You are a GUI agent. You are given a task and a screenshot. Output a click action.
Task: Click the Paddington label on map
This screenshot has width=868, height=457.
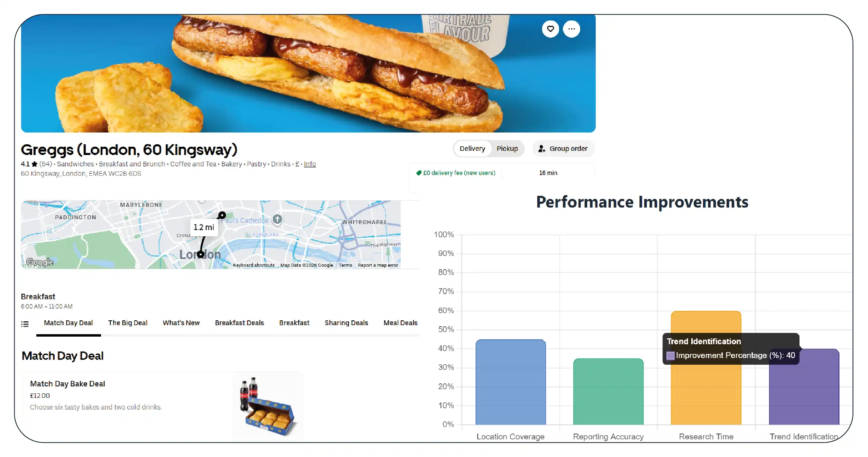pos(75,217)
